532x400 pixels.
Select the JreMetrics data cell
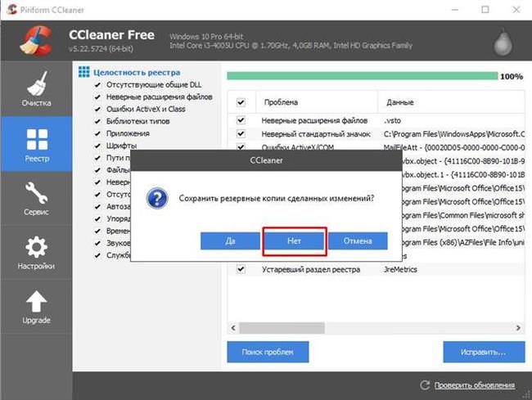pyautogui.click(x=400, y=269)
